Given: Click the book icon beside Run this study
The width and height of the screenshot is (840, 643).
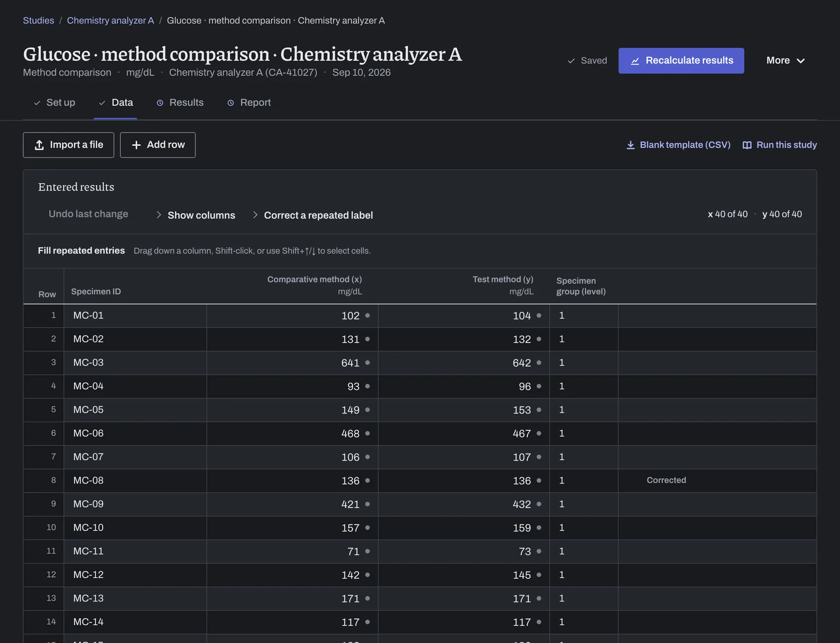Looking at the screenshot, I should pos(747,145).
